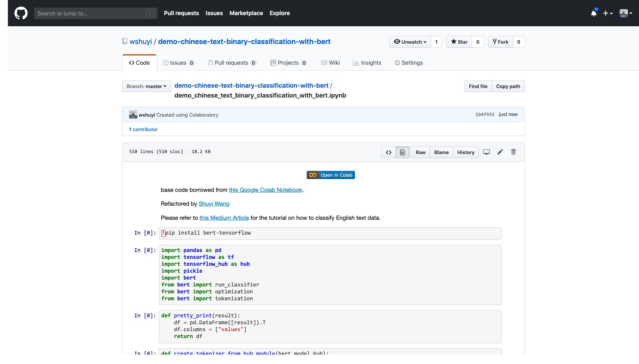The height and width of the screenshot is (364, 639).
Task: Open the user avatar menu
Action: 626,13
